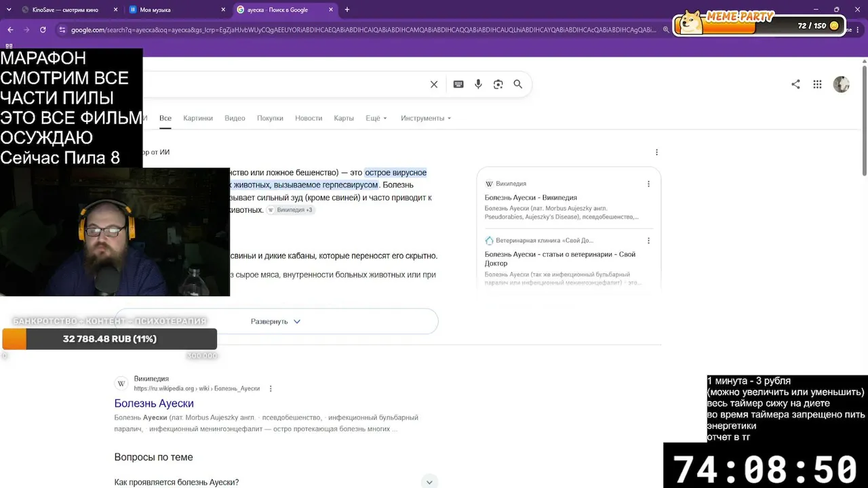Open the Инструменты dropdown

coord(426,118)
